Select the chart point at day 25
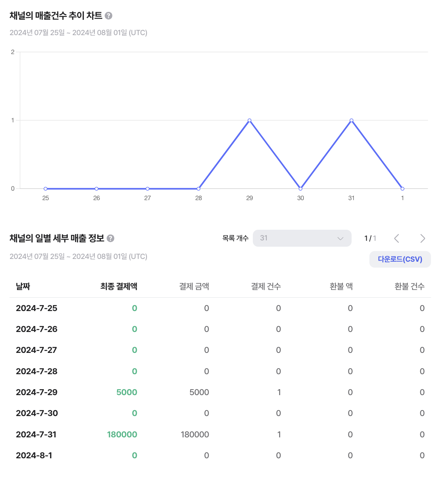The width and height of the screenshot is (448, 480). pos(45,189)
